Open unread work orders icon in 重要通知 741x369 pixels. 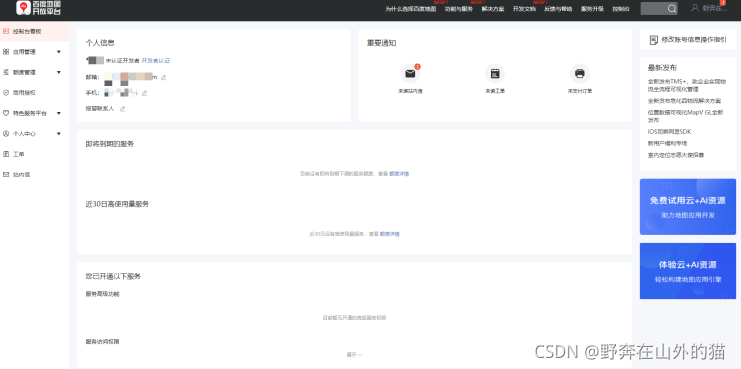coord(495,74)
